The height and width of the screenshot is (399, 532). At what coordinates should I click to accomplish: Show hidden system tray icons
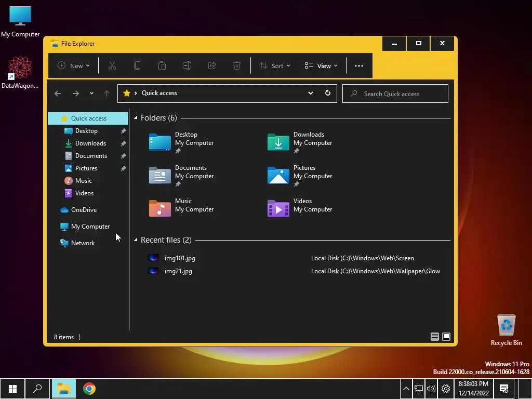[406, 389]
